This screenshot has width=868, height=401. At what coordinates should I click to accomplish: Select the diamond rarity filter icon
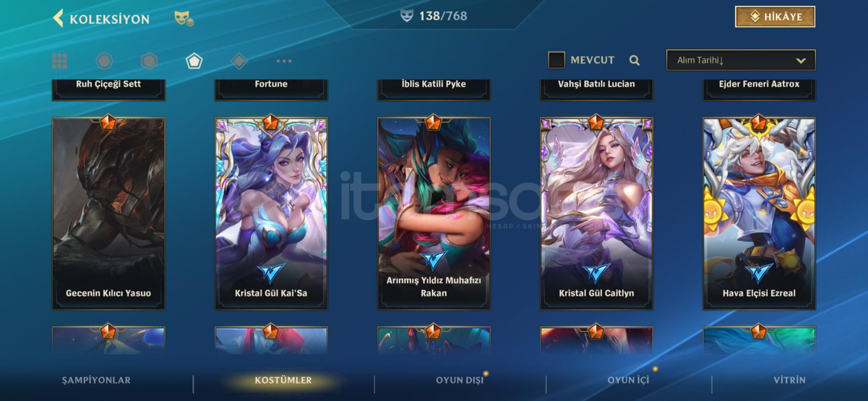pyautogui.click(x=239, y=61)
